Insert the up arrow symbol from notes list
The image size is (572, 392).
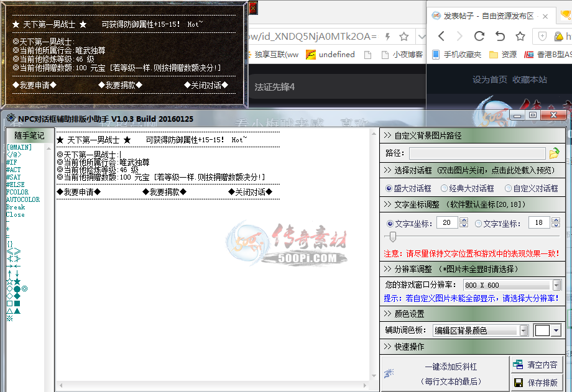[10, 273]
